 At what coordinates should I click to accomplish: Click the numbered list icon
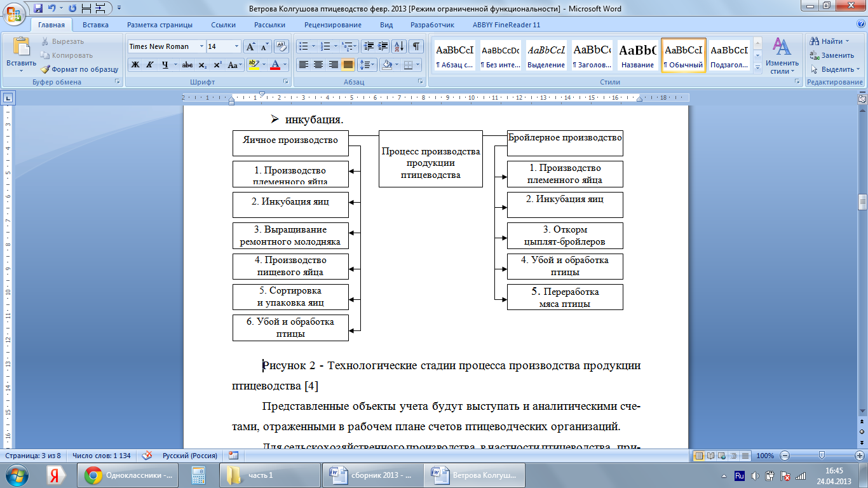[326, 46]
